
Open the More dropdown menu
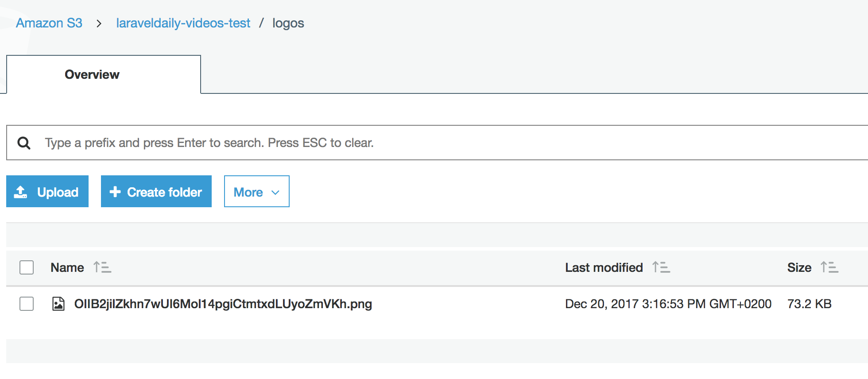(x=256, y=191)
